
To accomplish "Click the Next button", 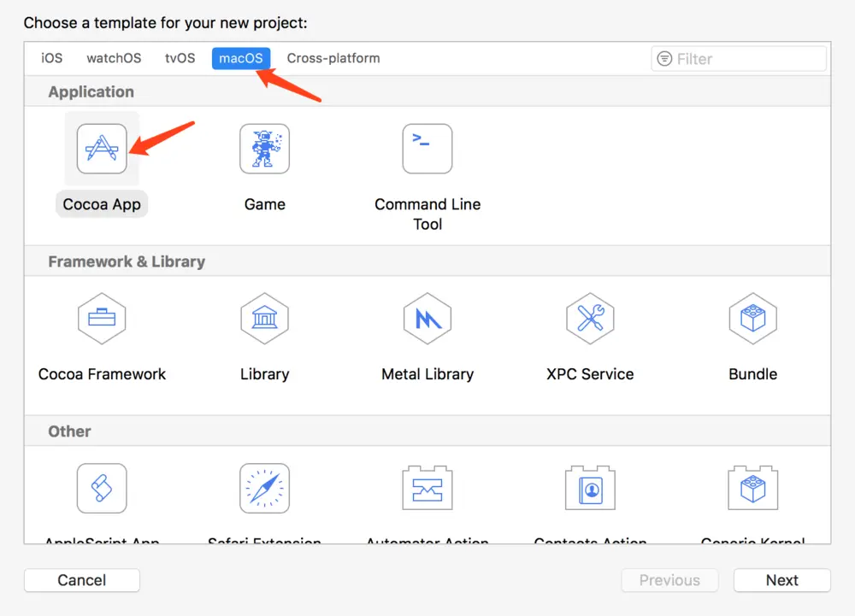I will pos(782,580).
